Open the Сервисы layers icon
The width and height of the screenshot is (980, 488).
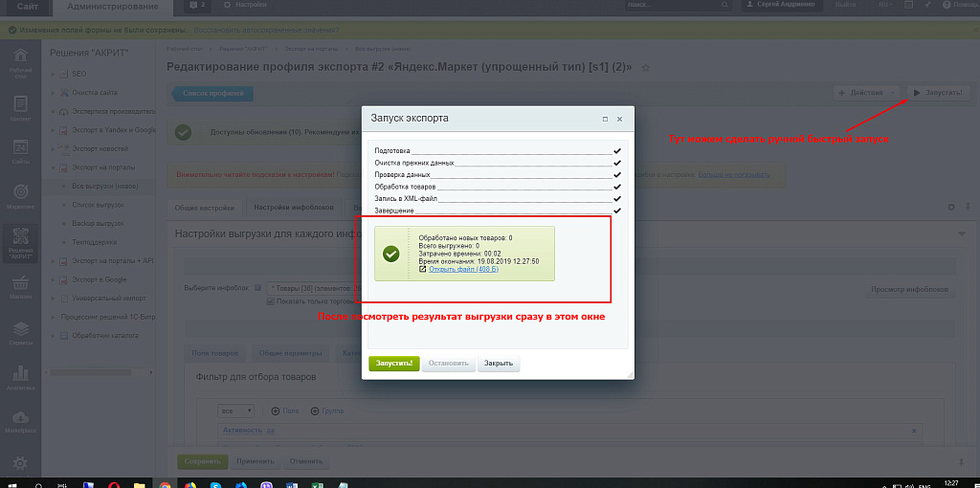click(20, 332)
